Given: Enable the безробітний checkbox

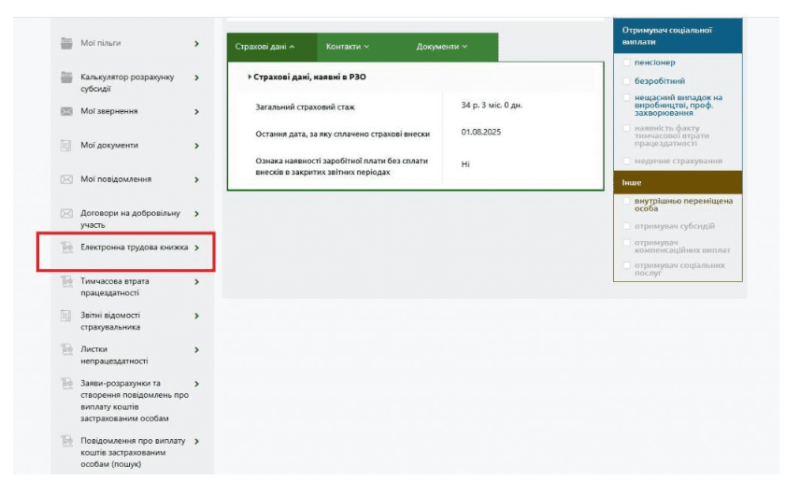Looking at the screenshot, I should [x=627, y=81].
